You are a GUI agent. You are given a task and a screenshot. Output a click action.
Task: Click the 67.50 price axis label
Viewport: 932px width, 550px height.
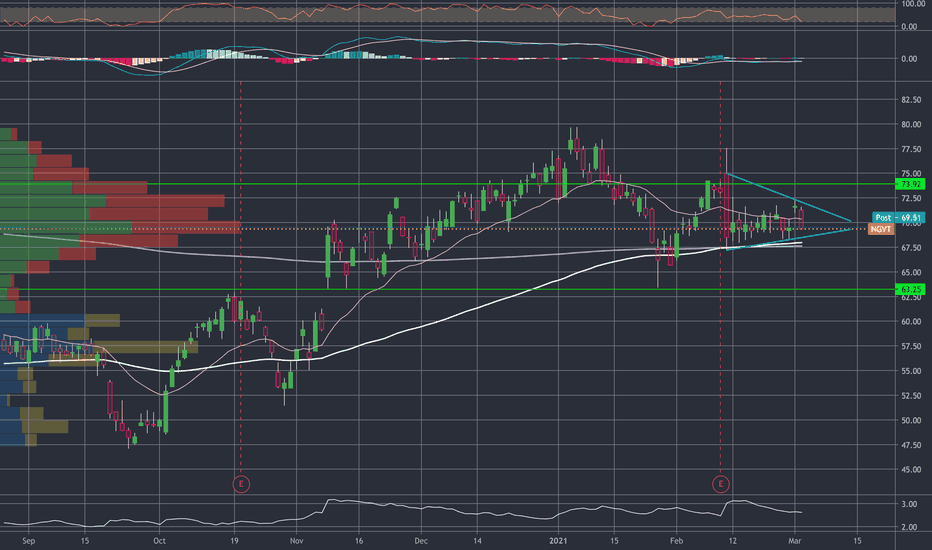[911, 248]
